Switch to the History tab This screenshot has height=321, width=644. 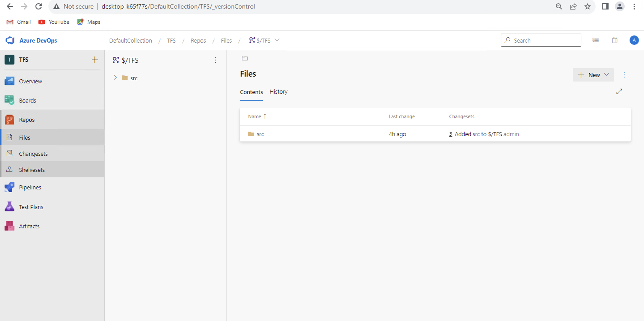[x=278, y=92]
